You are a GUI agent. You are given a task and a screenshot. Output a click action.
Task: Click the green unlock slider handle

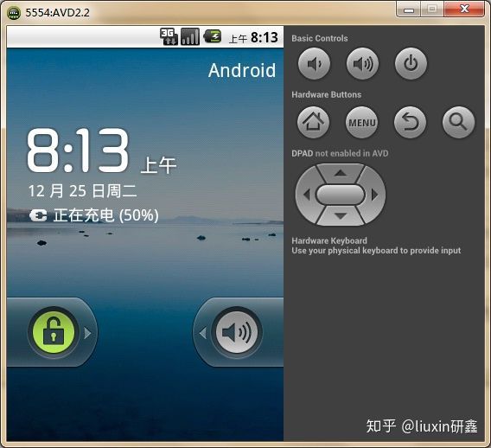point(54,332)
